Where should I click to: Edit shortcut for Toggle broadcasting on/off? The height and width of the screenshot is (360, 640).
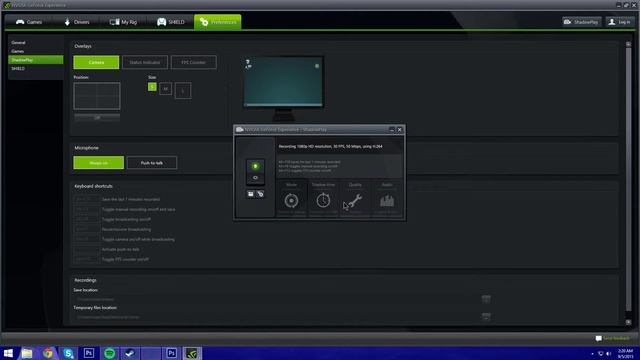tap(87, 219)
